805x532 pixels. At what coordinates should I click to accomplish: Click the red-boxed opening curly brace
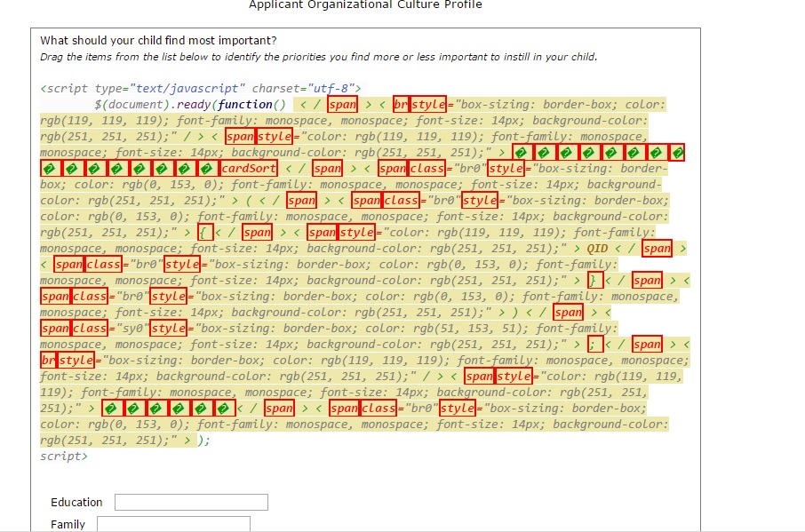(203, 233)
